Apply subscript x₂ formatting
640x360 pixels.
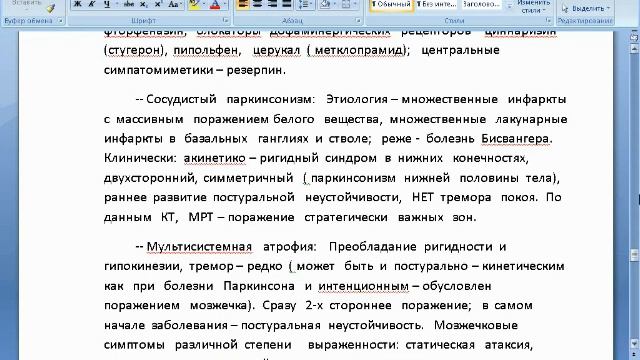(x=144, y=4)
